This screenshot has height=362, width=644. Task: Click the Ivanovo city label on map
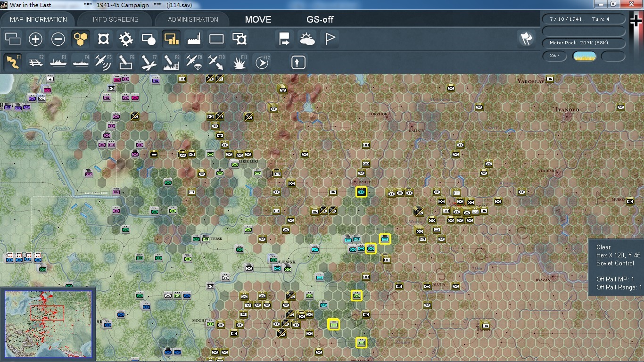click(x=567, y=109)
